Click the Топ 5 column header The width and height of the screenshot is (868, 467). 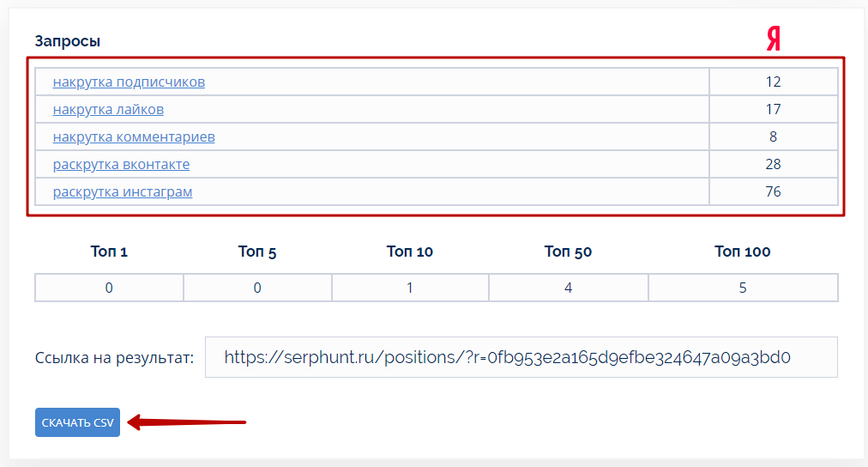pyautogui.click(x=257, y=252)
